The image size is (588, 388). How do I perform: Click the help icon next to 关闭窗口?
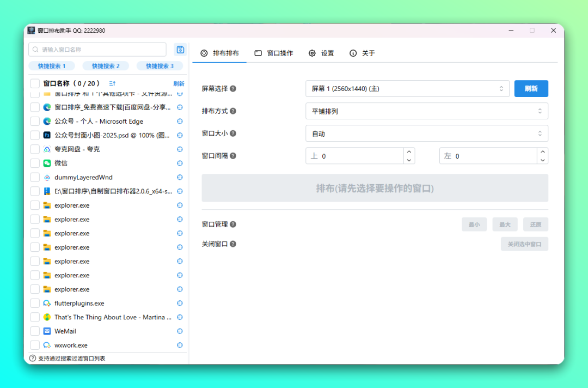tap(233, 244)
